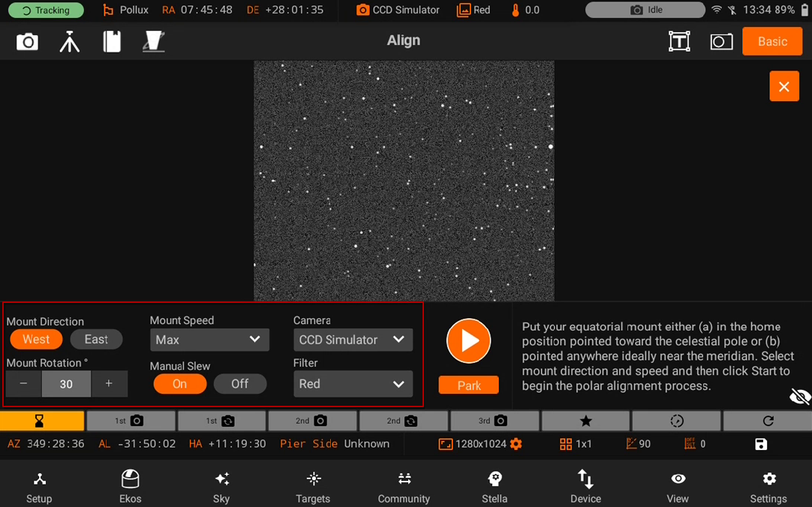This screenshot has height=507, width=812.
Task: Open the Mount Speed dropdown
Action: click(209, 340)
